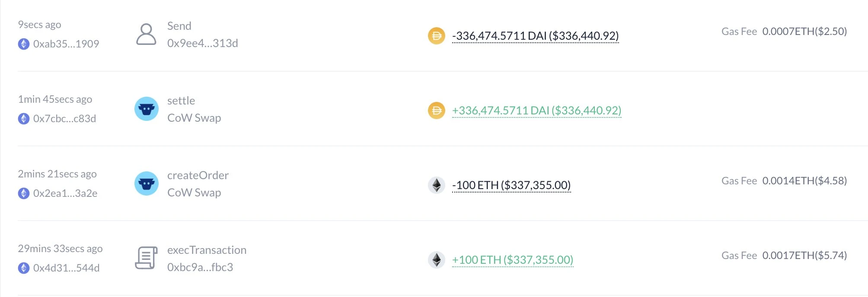Click the DAI token icon in Send row
The image size is (868, 297).
[x=436, y=36]
